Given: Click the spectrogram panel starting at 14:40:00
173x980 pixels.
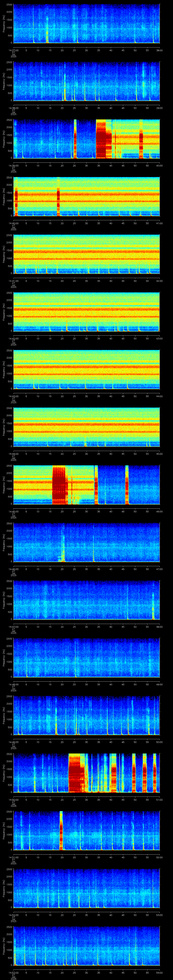Looking at the screenshot, I should point(87,197).
